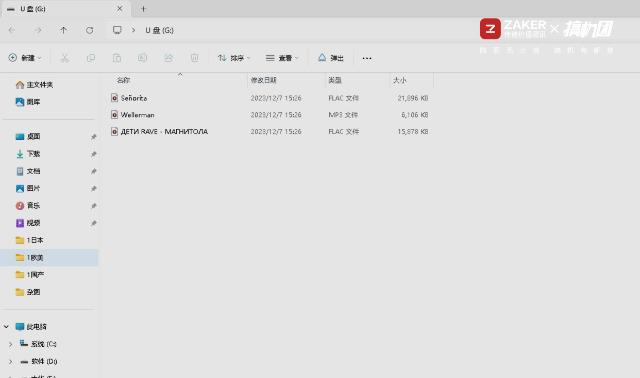Open the 1国产 folder in sidebar
Screen dimensions: 640x378
(29, 275)
